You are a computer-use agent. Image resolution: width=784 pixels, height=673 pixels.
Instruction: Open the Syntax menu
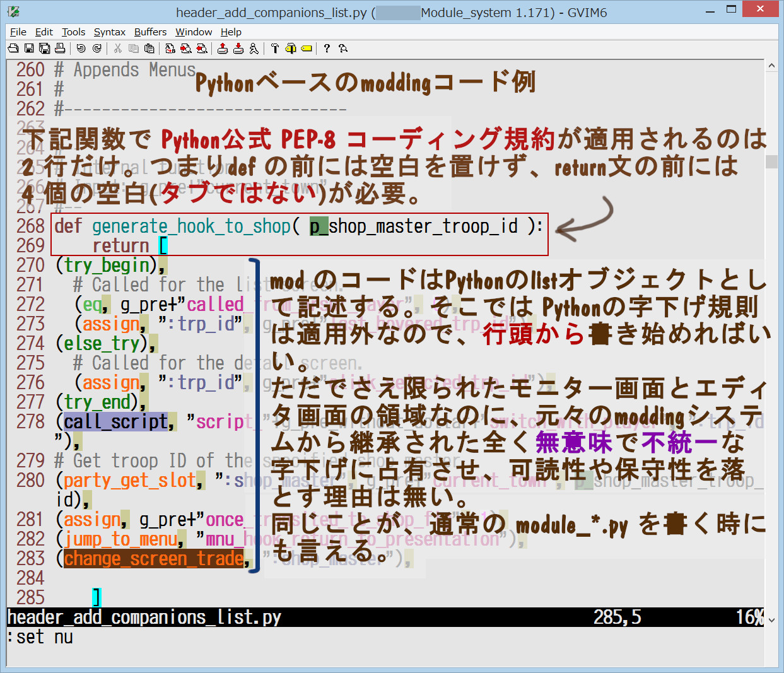click(x=110, y=32)
